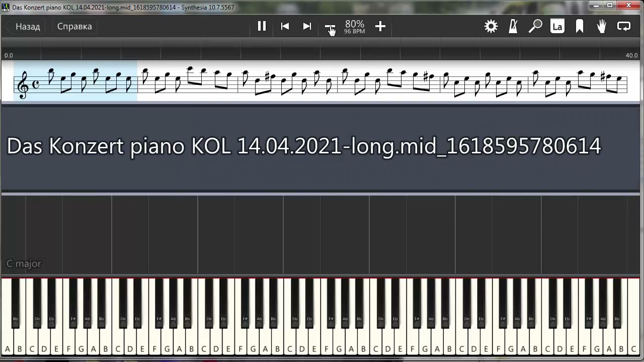Click the second measure of sheet music
This screenshot has width=644, height=362.
point(188,80)
